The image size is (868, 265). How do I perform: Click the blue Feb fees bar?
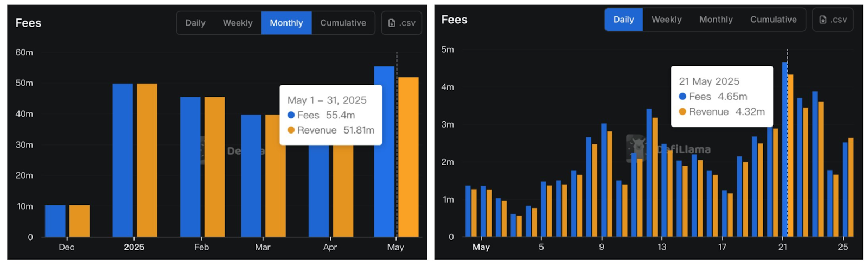click(x=190, y=167)
